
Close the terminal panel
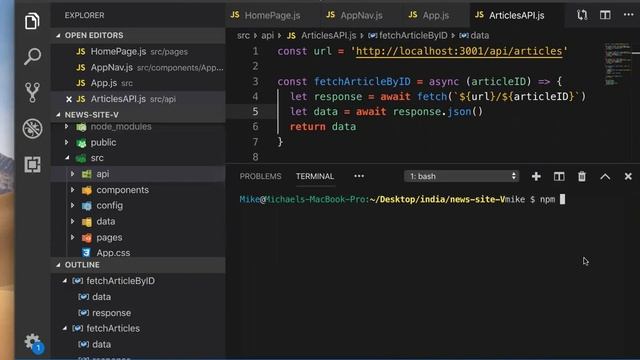[x=628, y=176]
